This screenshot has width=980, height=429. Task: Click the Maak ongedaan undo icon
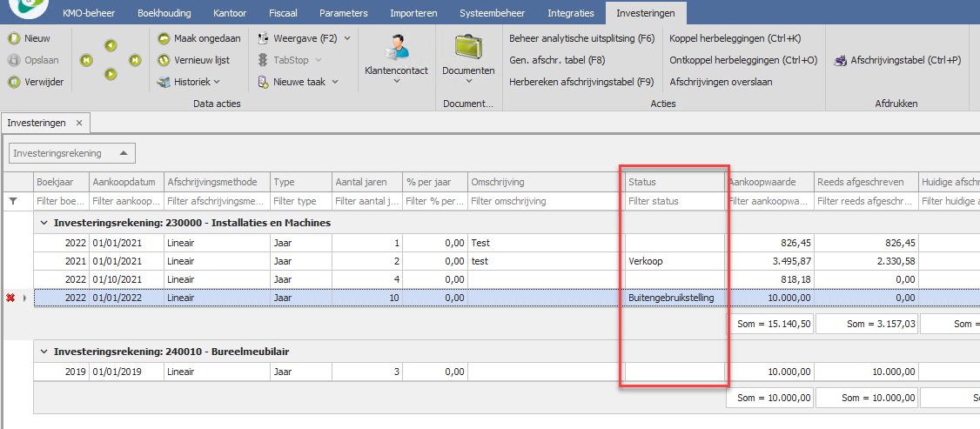click(x=164, y=38)
